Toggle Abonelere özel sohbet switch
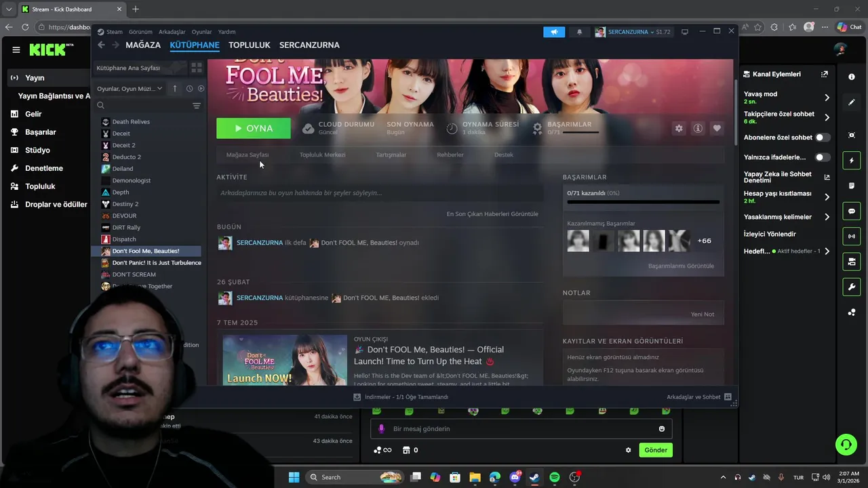Image resolution: width=868 pixels, height=488 pixels. click(823, 138)
